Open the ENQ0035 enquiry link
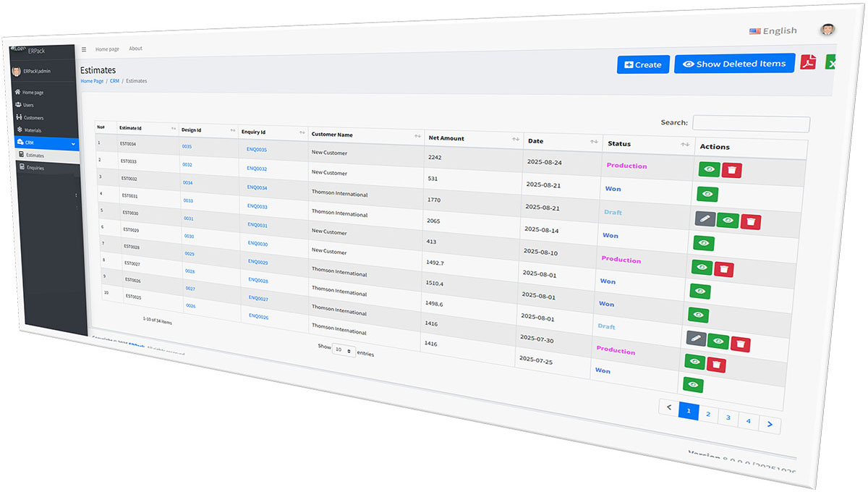868x492 pixels. click(x=256, y=150)
